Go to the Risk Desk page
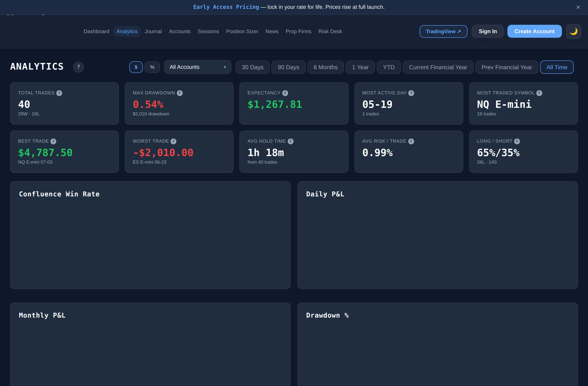The image size is (588, 386). point(330,31)
